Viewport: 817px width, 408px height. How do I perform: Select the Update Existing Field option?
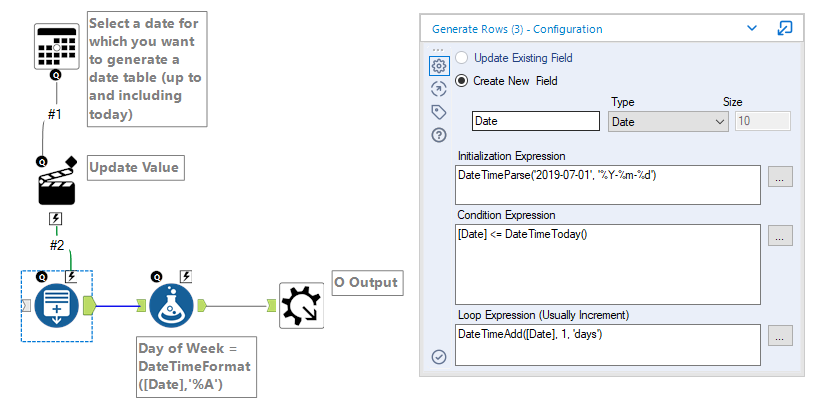462,58
